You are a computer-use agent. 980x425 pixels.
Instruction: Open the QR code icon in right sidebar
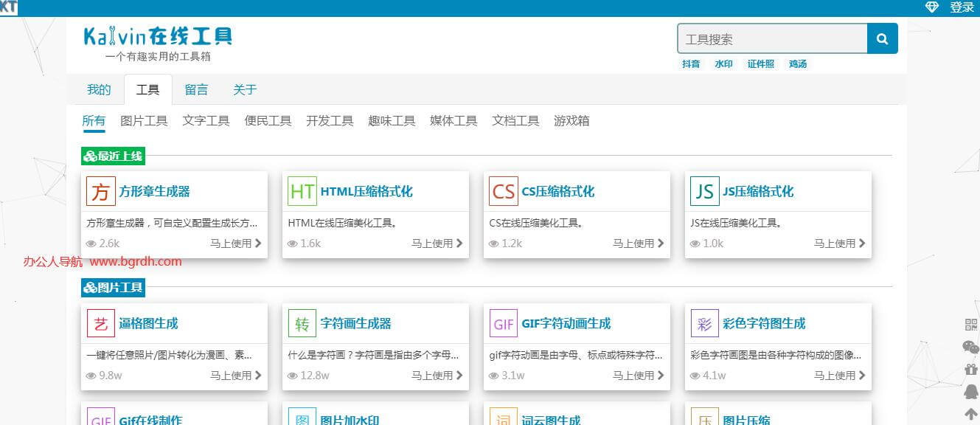click(x=970, y=323)
